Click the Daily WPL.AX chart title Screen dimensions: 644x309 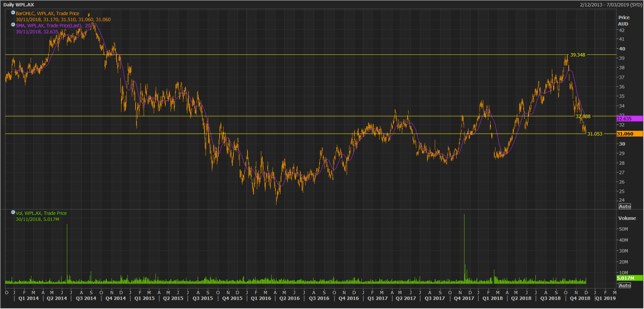pyautogui.click(x=19, y=5)
